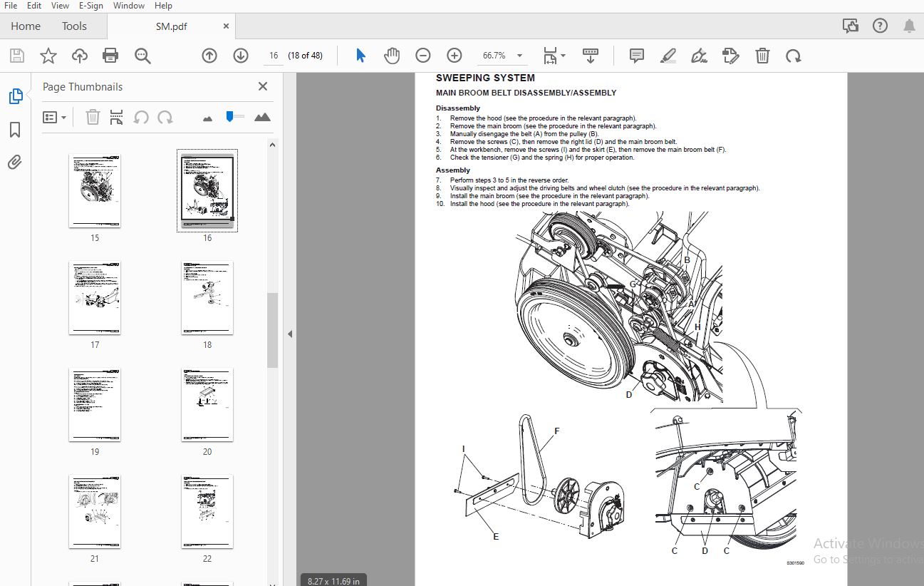The image size is (924, 586).
Task: Select the arrow selection tool
Action: pyautogui.click(x=360, y=56)
